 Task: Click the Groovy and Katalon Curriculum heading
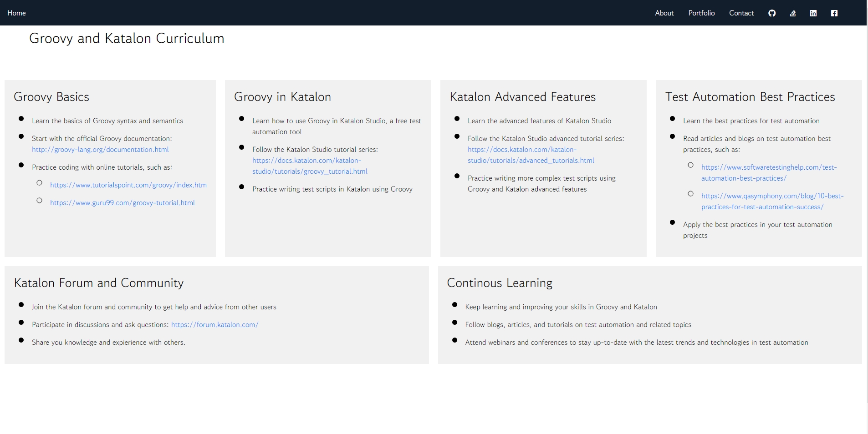pos(127,38)
